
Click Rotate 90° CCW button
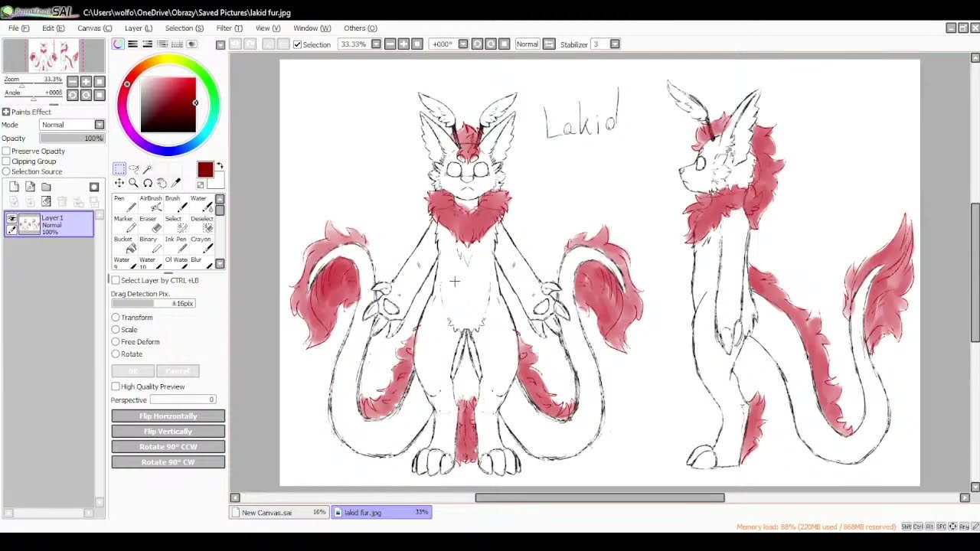point(168,447)
